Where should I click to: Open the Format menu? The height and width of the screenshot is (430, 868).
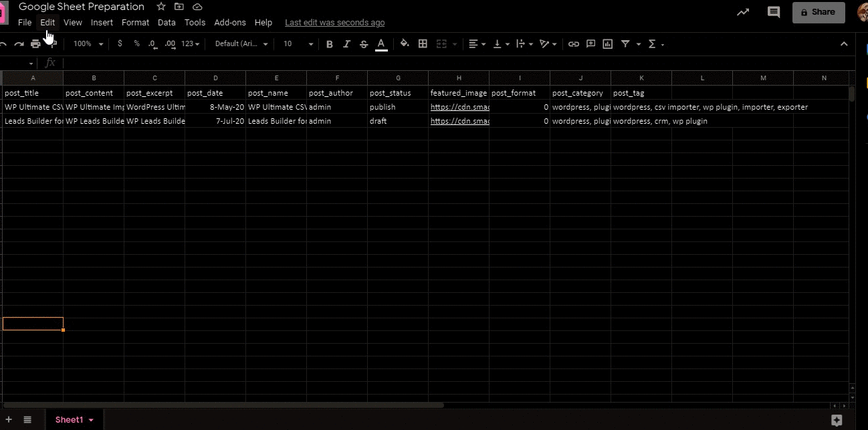point(136,22)
